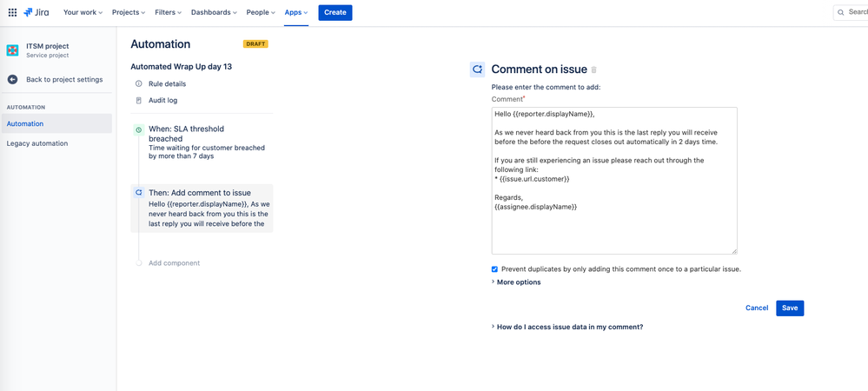Open the Your work menu
This screenshot has height=391, width=868.
coord(83,12)
